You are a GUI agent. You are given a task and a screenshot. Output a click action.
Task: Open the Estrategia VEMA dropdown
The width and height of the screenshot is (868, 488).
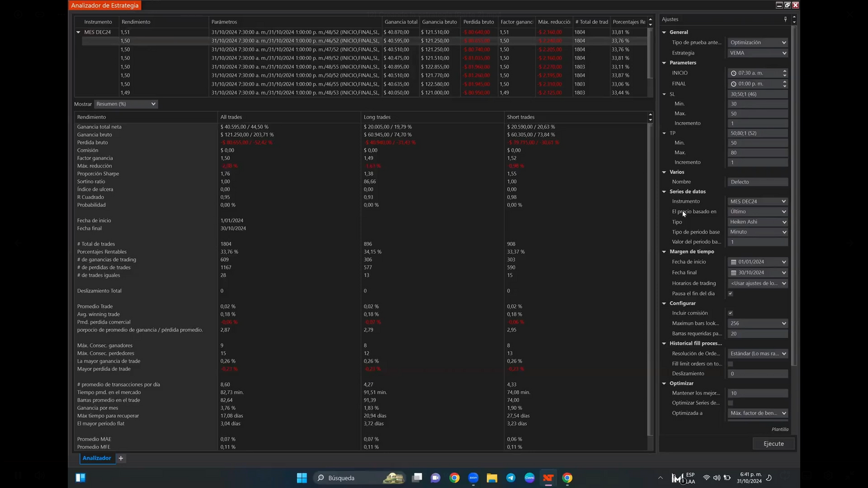pos(757,53)
